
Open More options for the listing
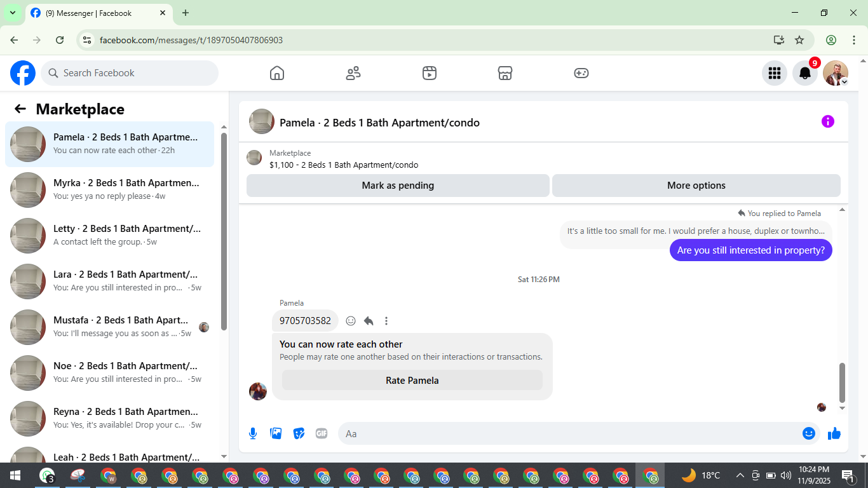click(x=696, y=186)
